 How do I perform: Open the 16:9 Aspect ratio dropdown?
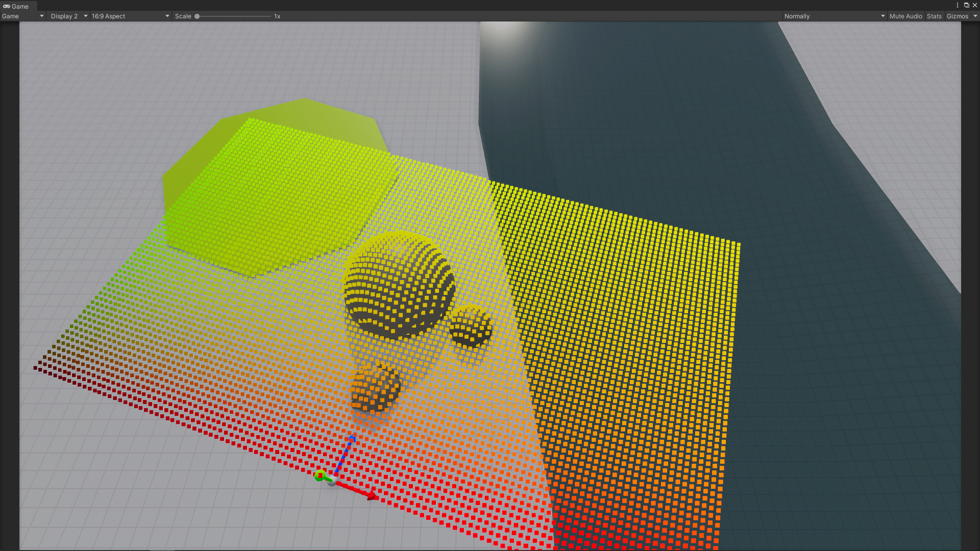pyautogui.click(x=130, y=16)
